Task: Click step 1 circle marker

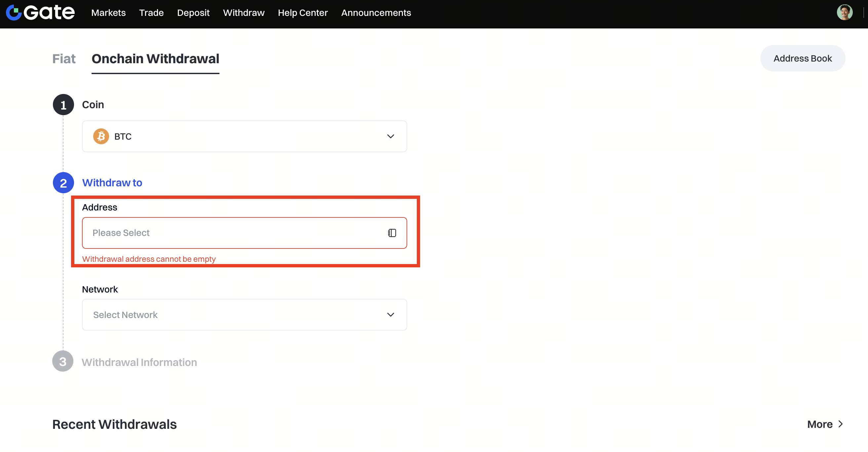Action: click(x=63, y=105)
